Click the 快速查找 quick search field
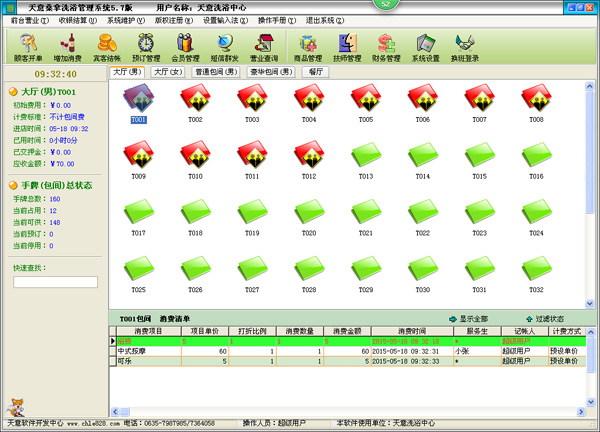Screen dimensions: 600x432 (x=55, y=282)
